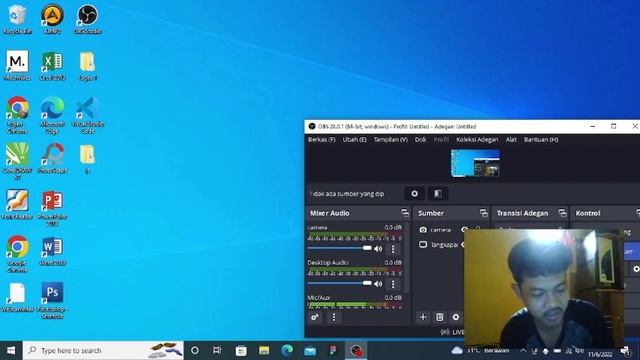This screenshot has height=360, width=640.
Task: Open the Ubah (E) menu
Action: click(354, 140)
